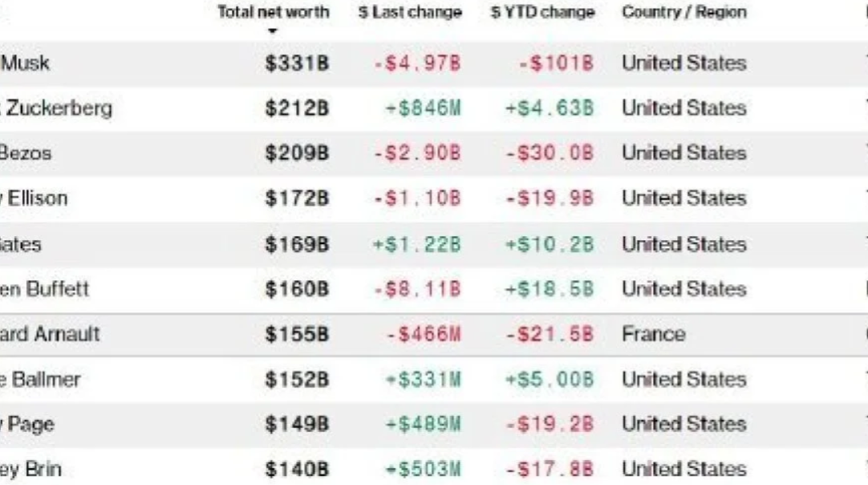
Task: Open the Zuckerberg profile link
Action: tap(56, 108)
